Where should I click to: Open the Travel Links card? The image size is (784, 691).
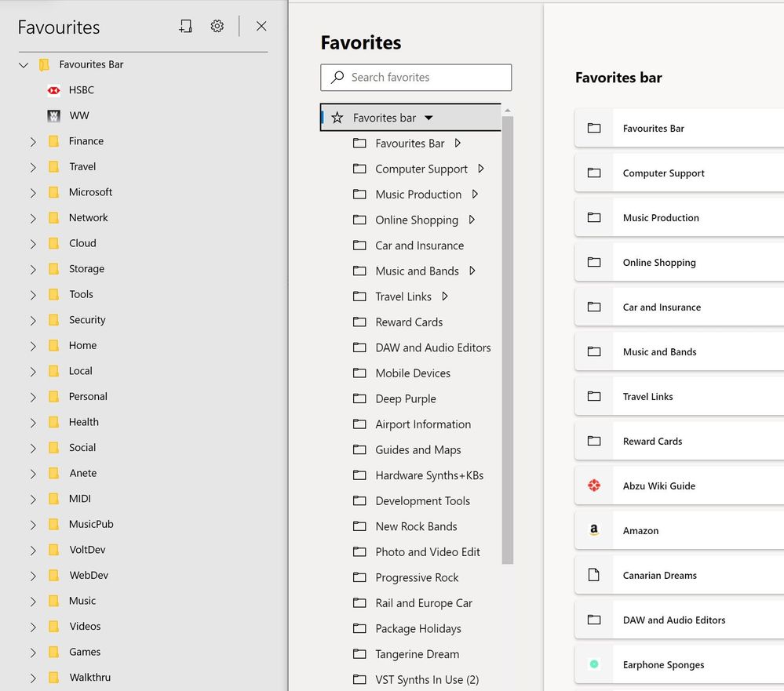(x=679, y=396)
